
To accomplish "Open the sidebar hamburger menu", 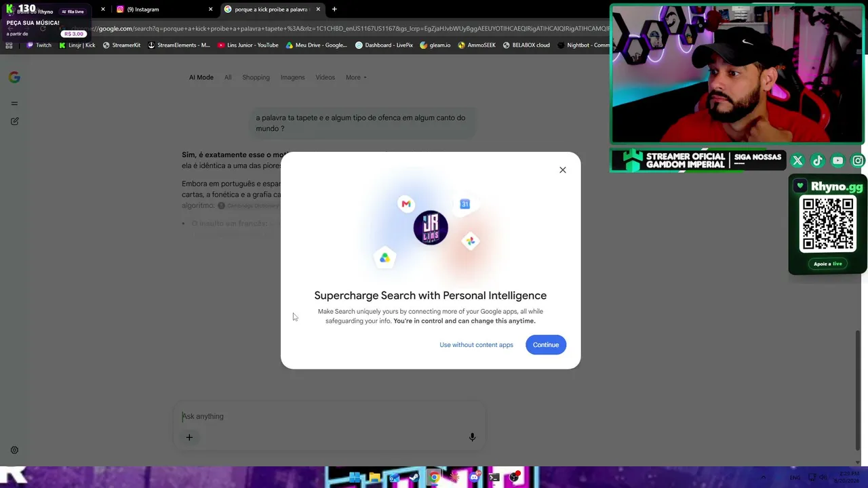I will pos(14,103).
